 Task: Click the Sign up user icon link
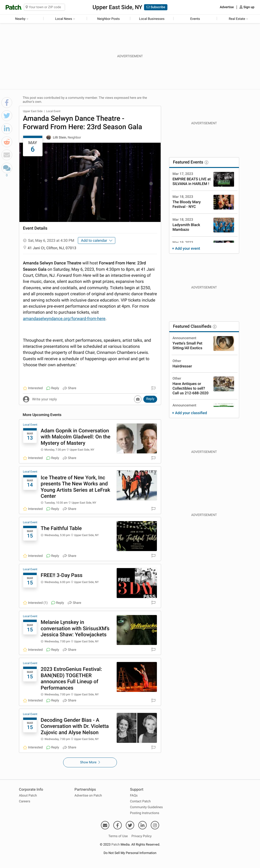(247, 7)
